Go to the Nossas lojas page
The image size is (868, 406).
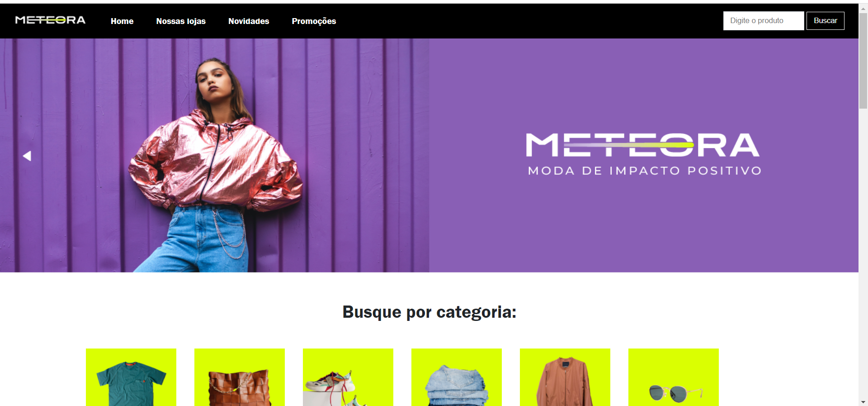click(181, 21)
